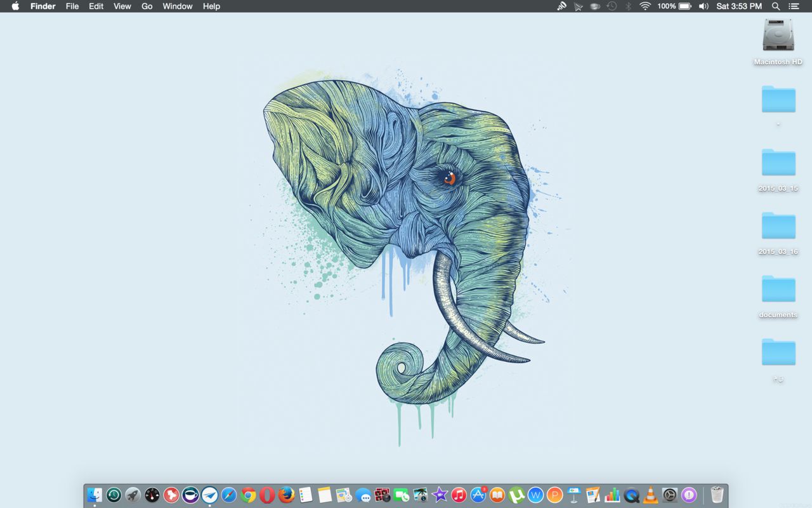Open Finder from the dock
This screenshot has width=812, height=508.
tap(95, 495)
